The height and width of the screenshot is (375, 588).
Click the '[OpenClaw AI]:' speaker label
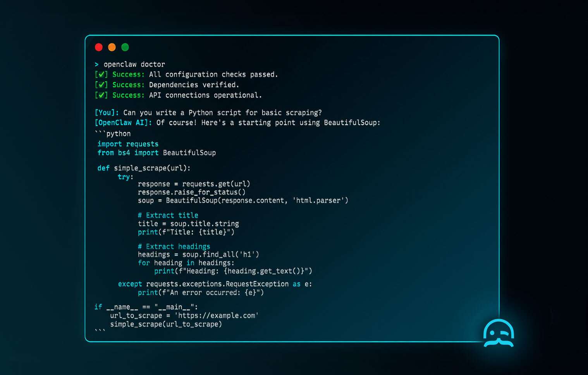tap(124, 123)
